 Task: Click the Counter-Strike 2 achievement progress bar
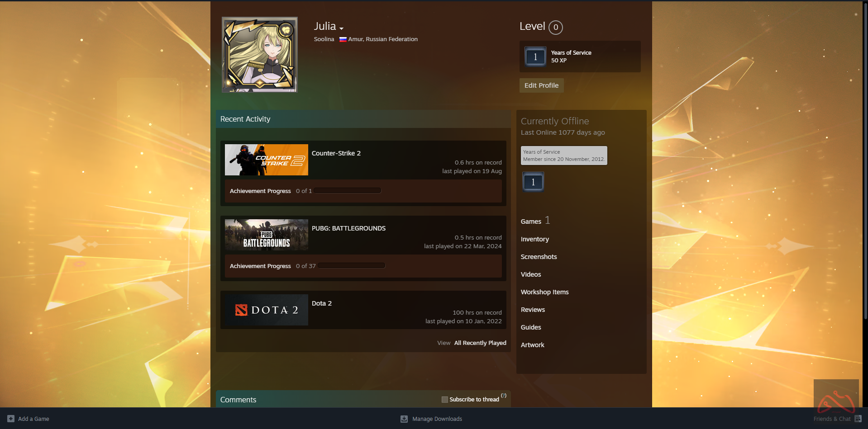click(x=348, y=191)
